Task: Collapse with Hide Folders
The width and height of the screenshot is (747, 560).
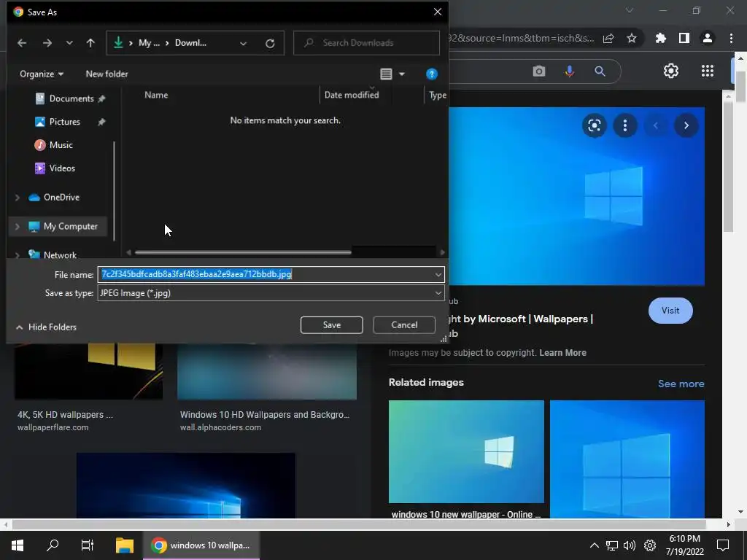Action: point(46,327)
